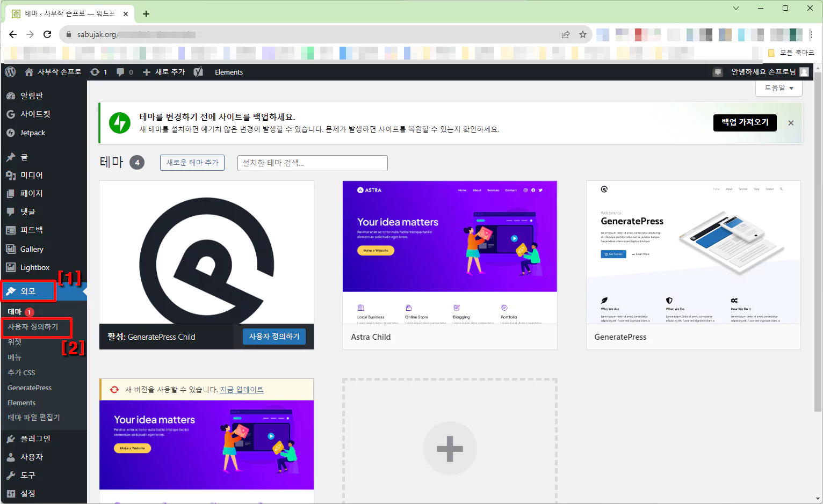The height and width of the screenshot is (504, 823).
Task: Share this page from the address bar
Action: [x=566, y=34]
